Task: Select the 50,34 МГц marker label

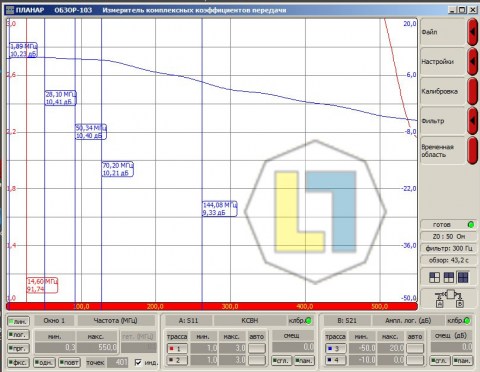Action: tap(91, 132)
